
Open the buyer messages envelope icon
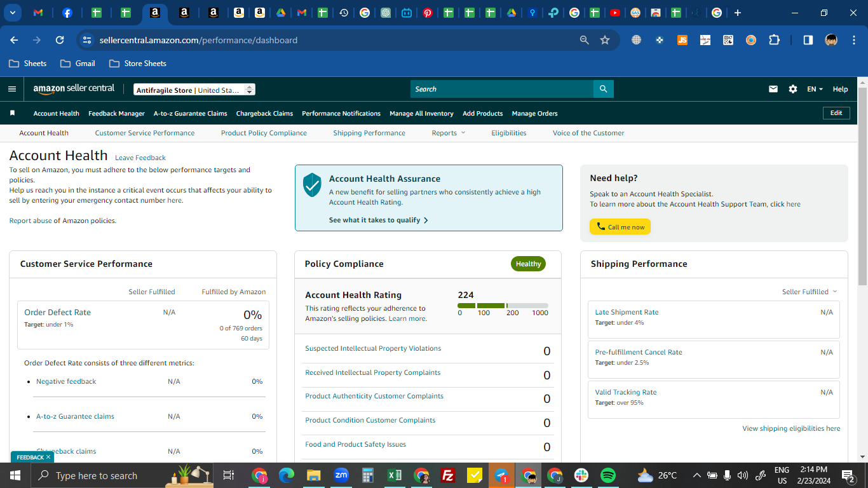773,89
